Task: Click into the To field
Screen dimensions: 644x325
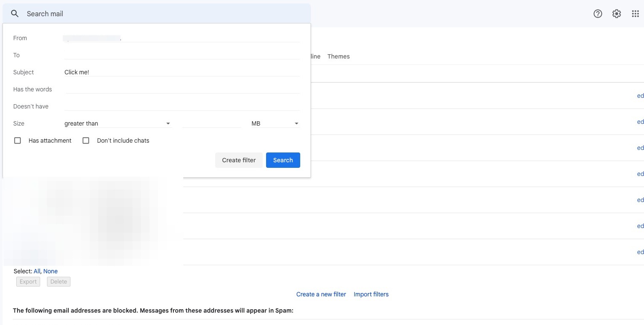Action: [182, 55]
